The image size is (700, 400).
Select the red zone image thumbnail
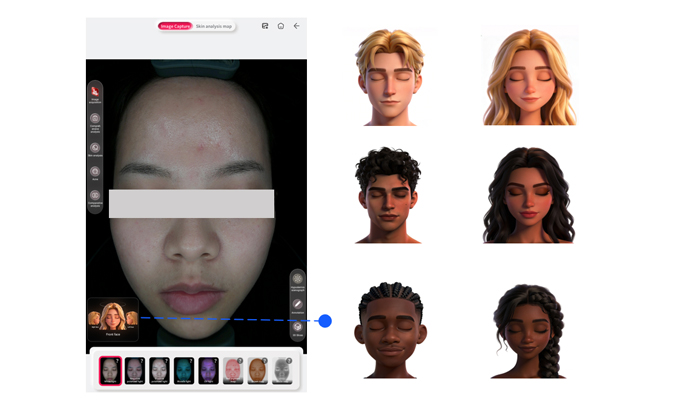click(x=233, y=370)
